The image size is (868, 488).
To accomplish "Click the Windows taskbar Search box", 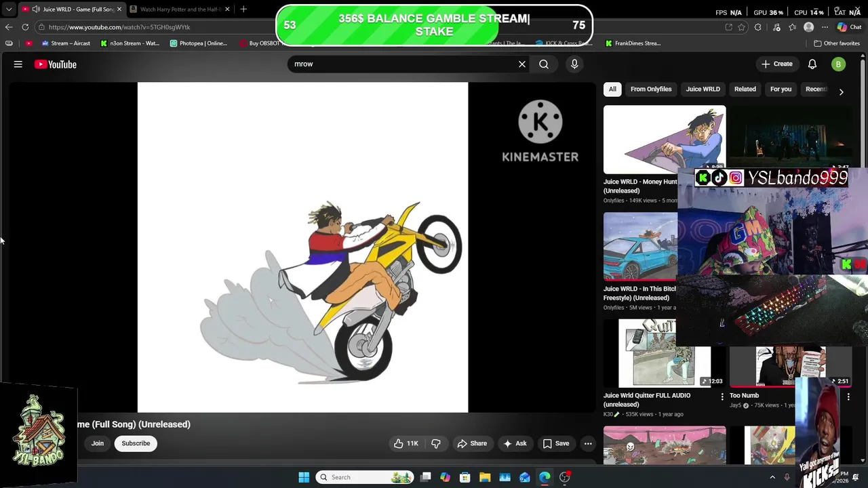I will [x=366, y=477].
